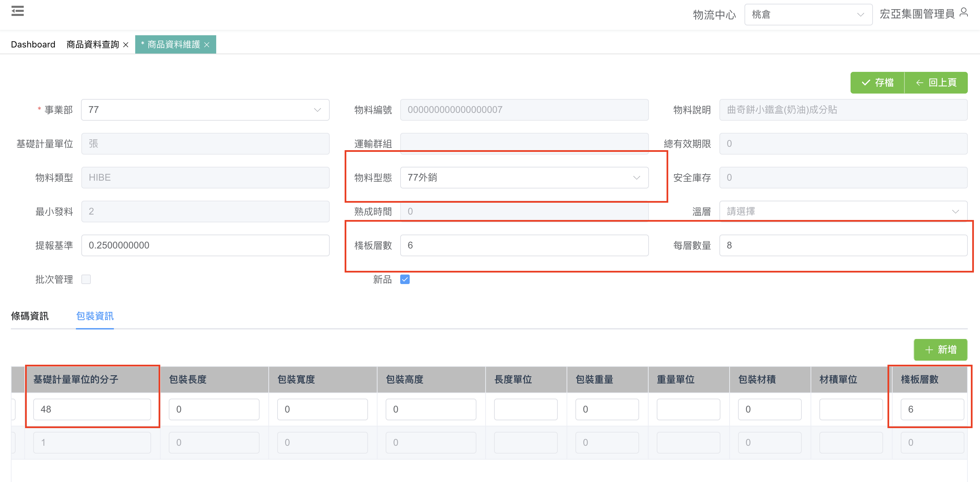Click the 基礎計量單位的分子 column header
The image size is (980, 482).
pos(93,380)
